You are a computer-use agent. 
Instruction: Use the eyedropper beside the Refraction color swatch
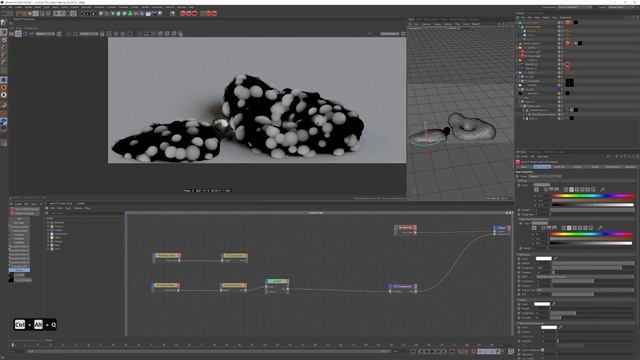(x=561, y=327)
